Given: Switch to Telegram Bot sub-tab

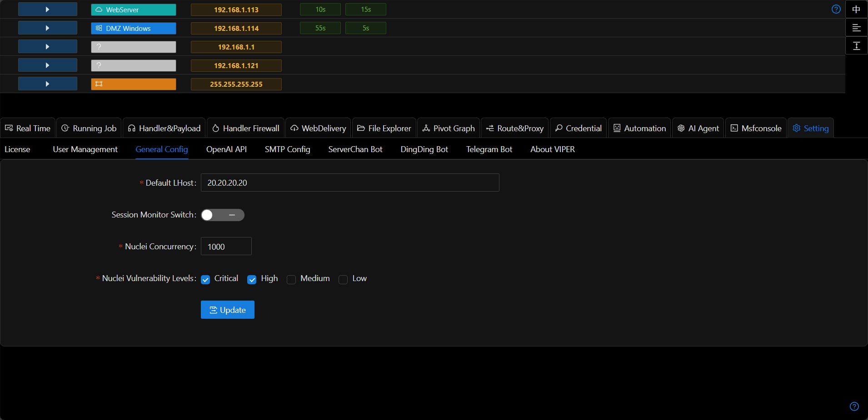Looking at the screenshot, I should coord(489,149).
